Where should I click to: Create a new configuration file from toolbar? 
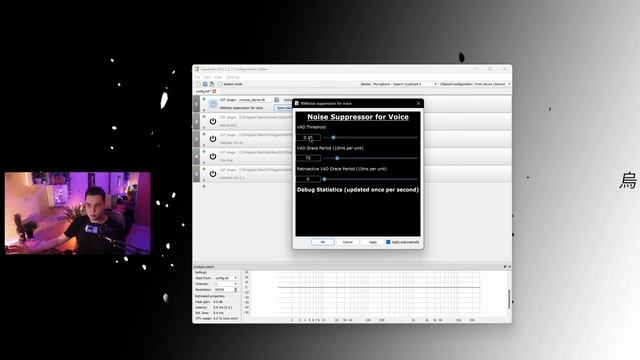coord(199,84)
